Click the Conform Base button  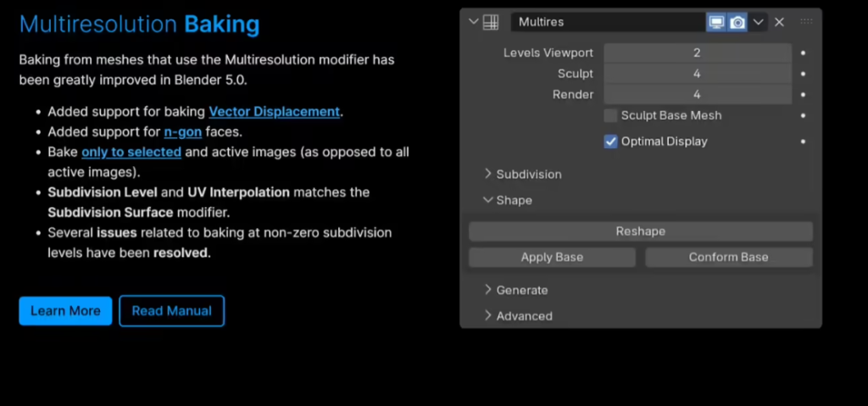click(728, 257)
